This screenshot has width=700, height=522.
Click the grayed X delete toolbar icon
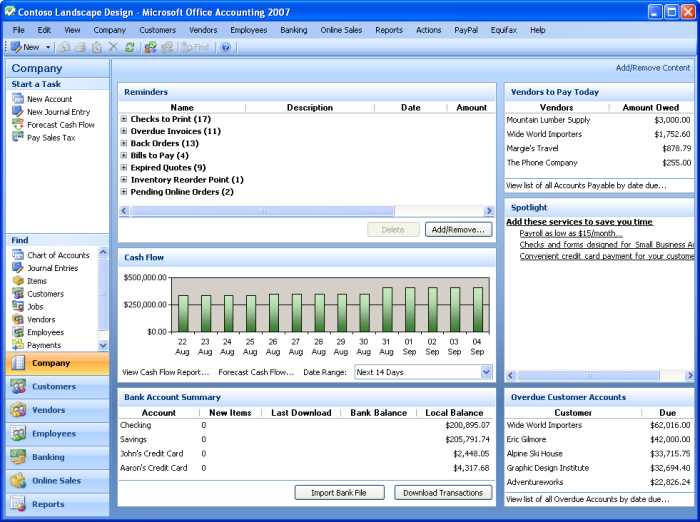point(113,47)
